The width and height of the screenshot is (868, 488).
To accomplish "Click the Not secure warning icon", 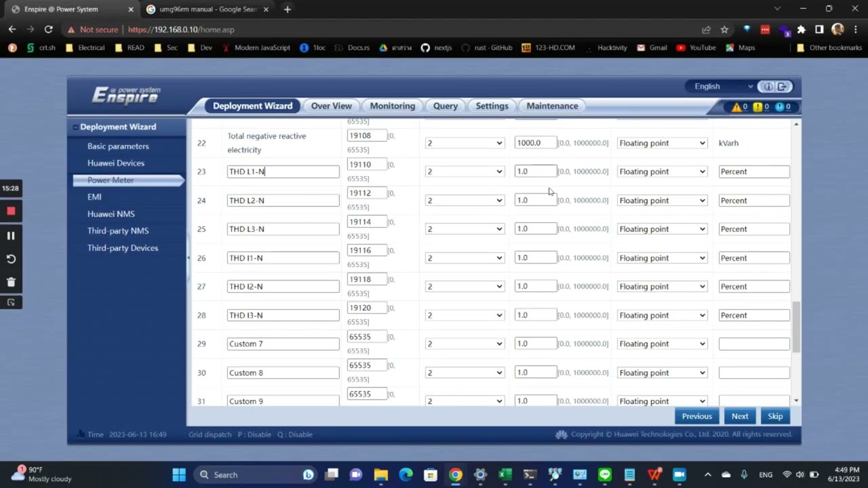I will 71,30.
